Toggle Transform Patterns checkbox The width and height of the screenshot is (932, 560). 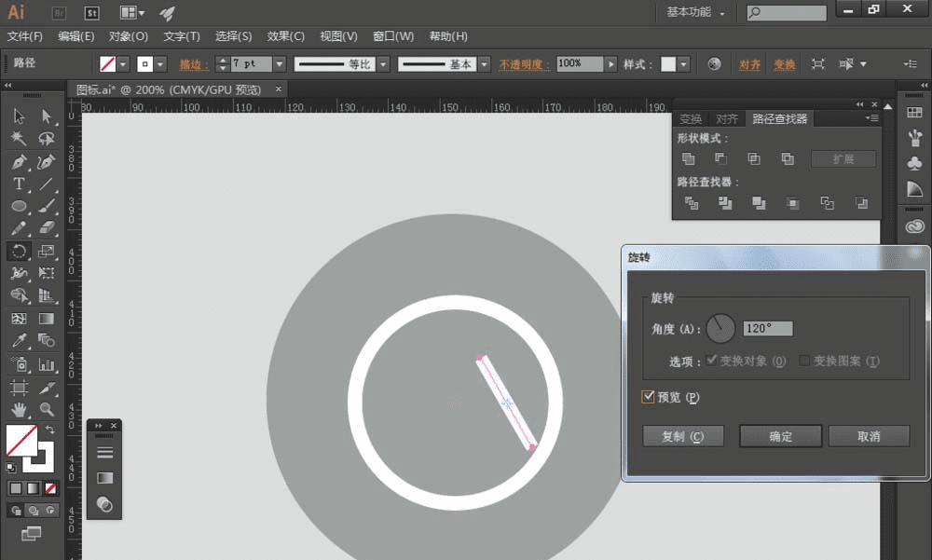point(804,361)
